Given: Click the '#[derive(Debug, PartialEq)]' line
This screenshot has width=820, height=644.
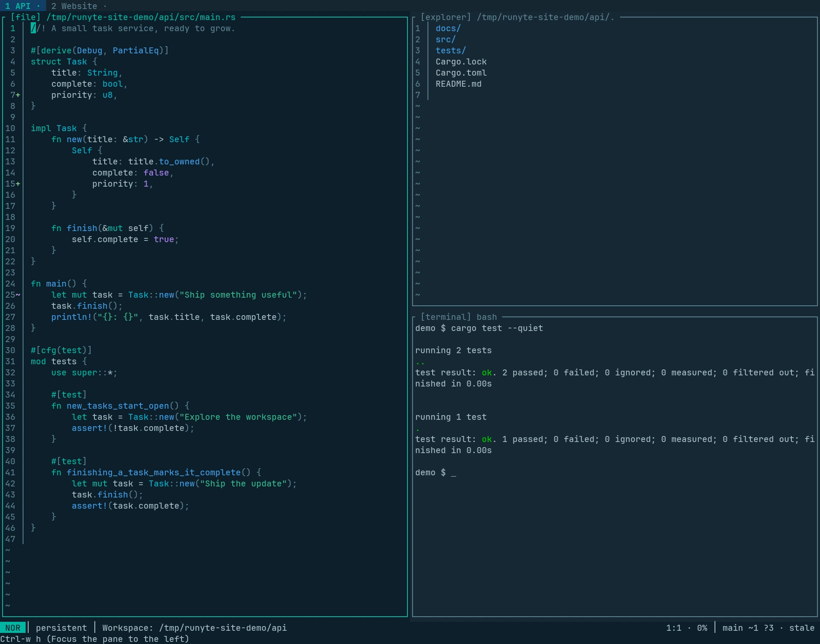Looking at the screenshot, I should click(100, 51).
